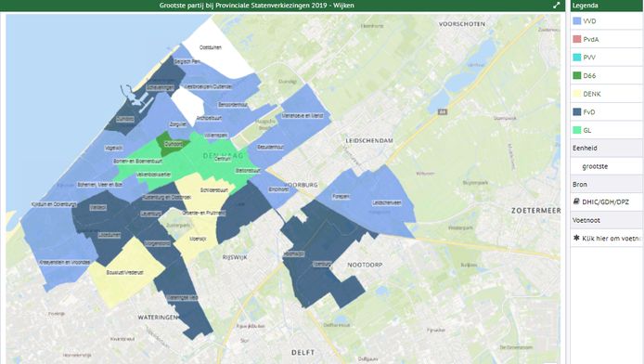Click the VVD legend color swatch
Viewport: 644px width, 364px height.
click(577, 21)
